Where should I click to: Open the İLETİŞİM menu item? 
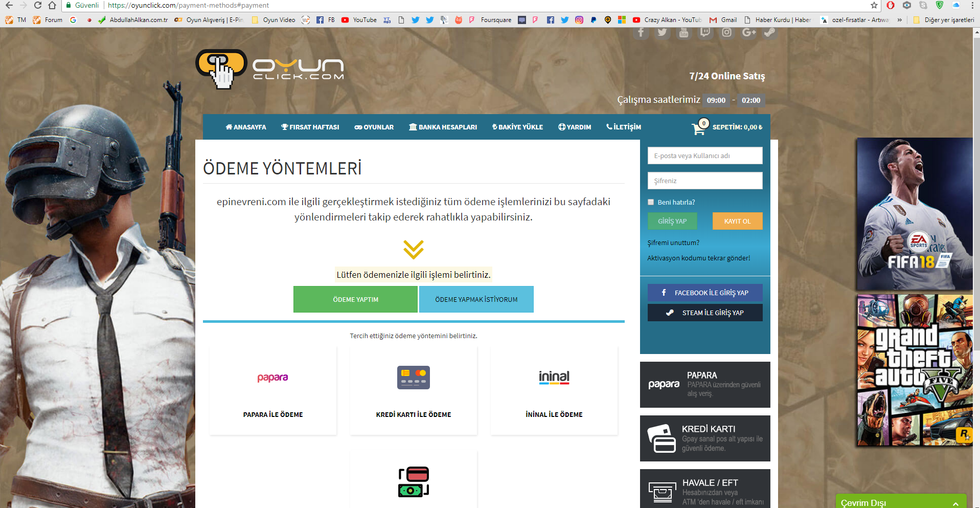pos(624,127)
